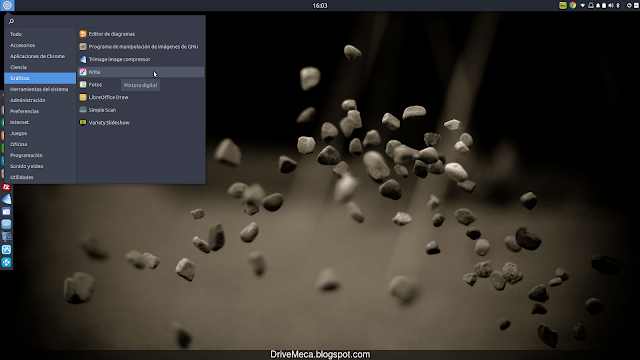640x360 pixels.
Task: Select the Programación category
Action: (40, 155)
